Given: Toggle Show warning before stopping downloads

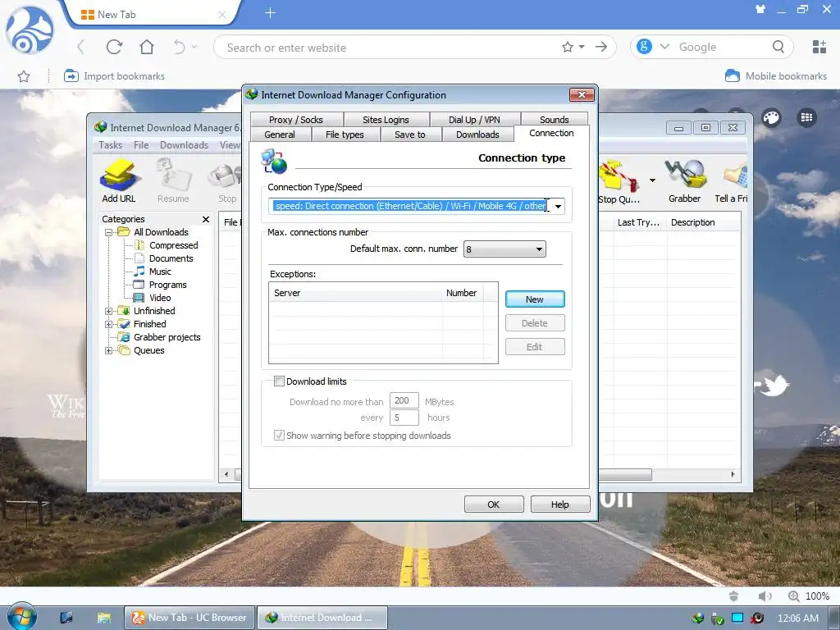Looking at the screenshot, I should click(279, 435).
